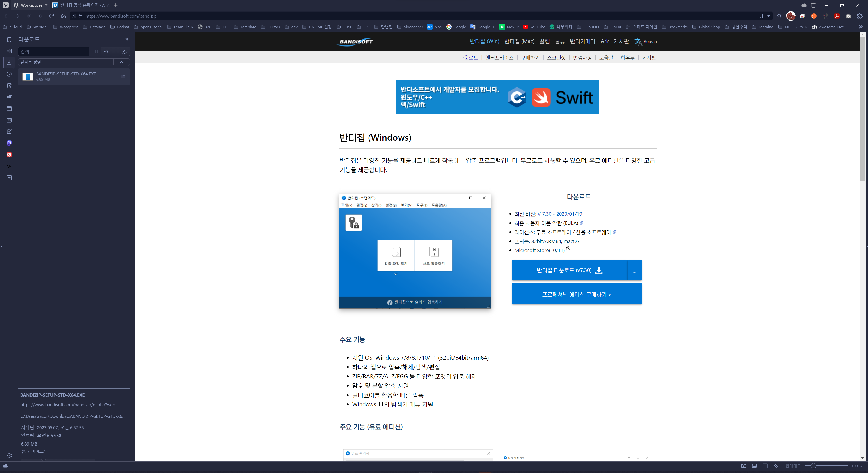Switch to 반디집 (Mac) in top navigation
Viewport: 868px width, 473px height.
pos(519,41)
